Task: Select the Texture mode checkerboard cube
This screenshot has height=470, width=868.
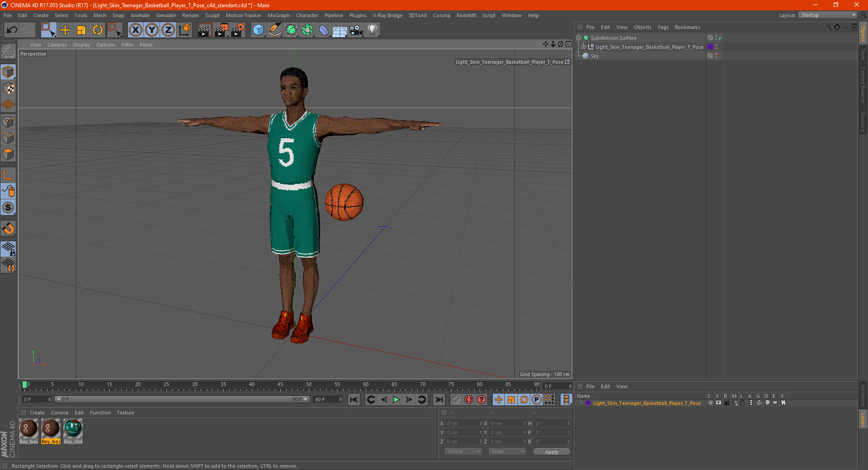Action: click(8, 89)
